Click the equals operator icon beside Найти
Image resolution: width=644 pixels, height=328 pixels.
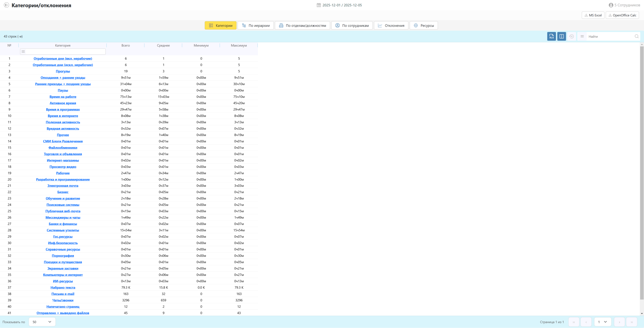pos(582,36)
